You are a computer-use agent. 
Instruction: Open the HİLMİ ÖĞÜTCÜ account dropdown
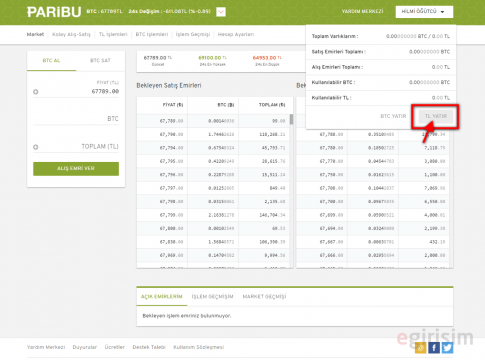[x=424, y=12]
